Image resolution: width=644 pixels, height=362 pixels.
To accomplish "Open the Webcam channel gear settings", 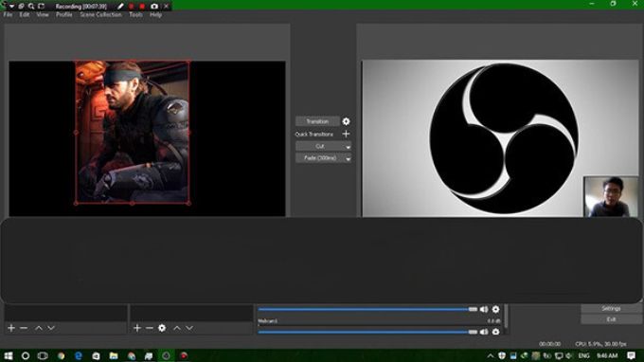I will point(495,332).
